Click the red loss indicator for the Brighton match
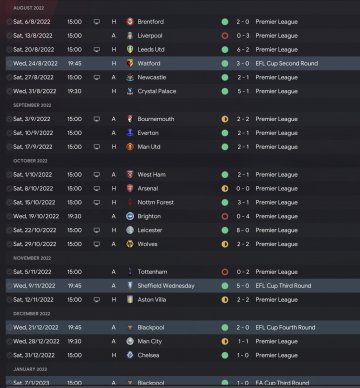This screenshot has width=360, height=388. 225,216
